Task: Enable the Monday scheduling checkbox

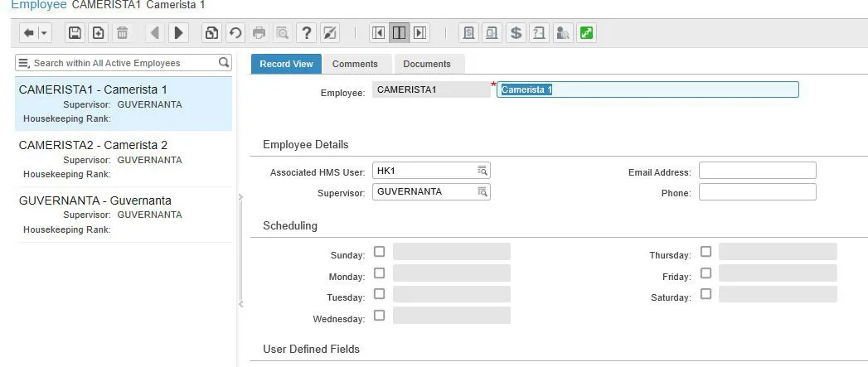Action: 379,273
